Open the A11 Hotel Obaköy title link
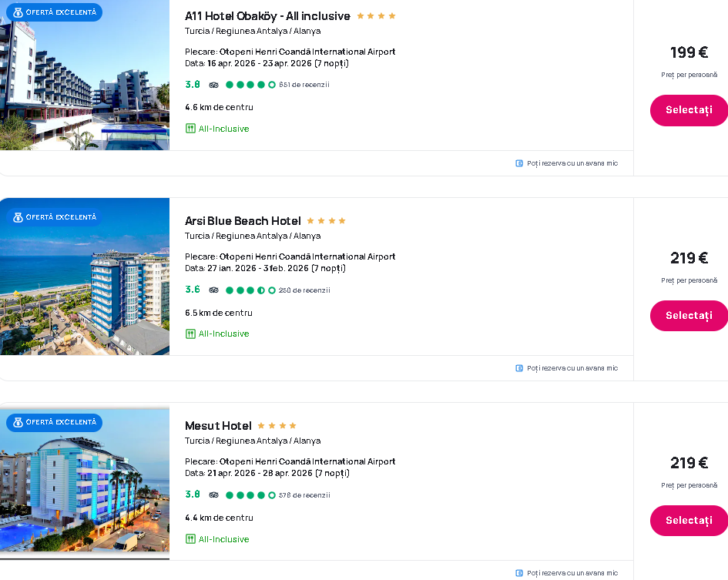This screenshot has height=580, width=728. 267,16
